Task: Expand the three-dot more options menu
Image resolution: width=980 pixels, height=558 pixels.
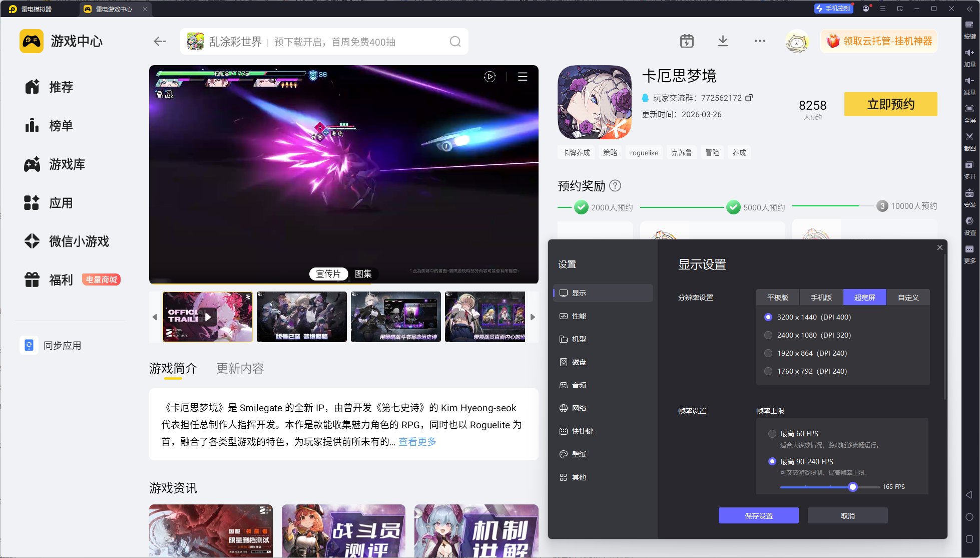Action: pos(759,41)
